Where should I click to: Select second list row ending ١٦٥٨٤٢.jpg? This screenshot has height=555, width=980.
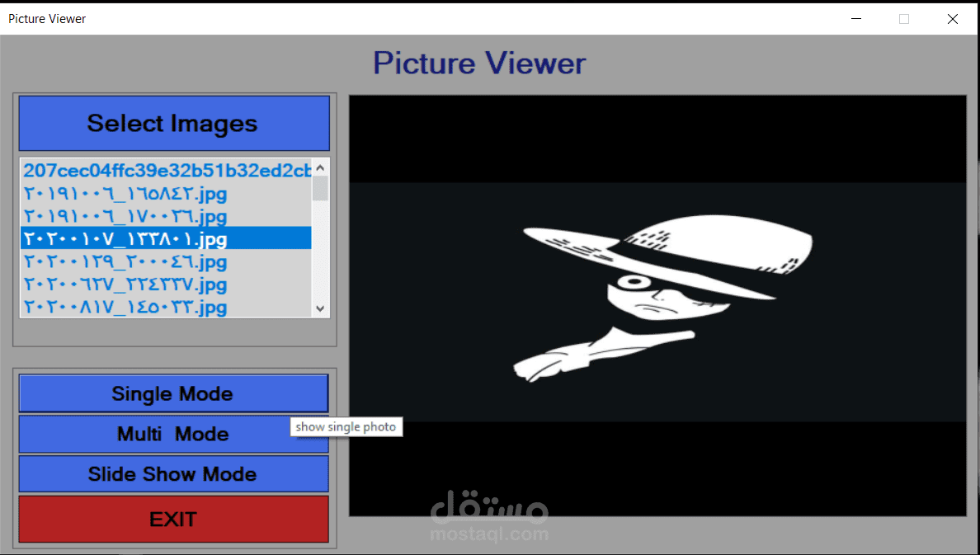coord(167,193)
